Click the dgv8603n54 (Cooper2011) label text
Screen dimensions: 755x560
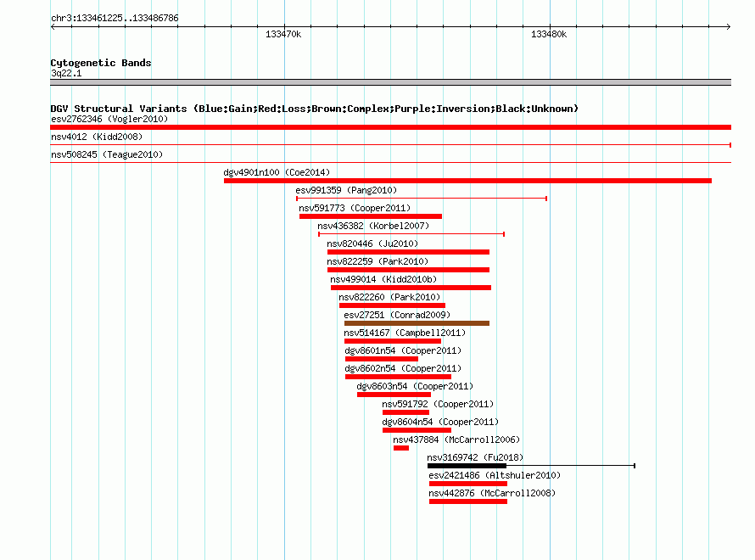pos(415,386)
